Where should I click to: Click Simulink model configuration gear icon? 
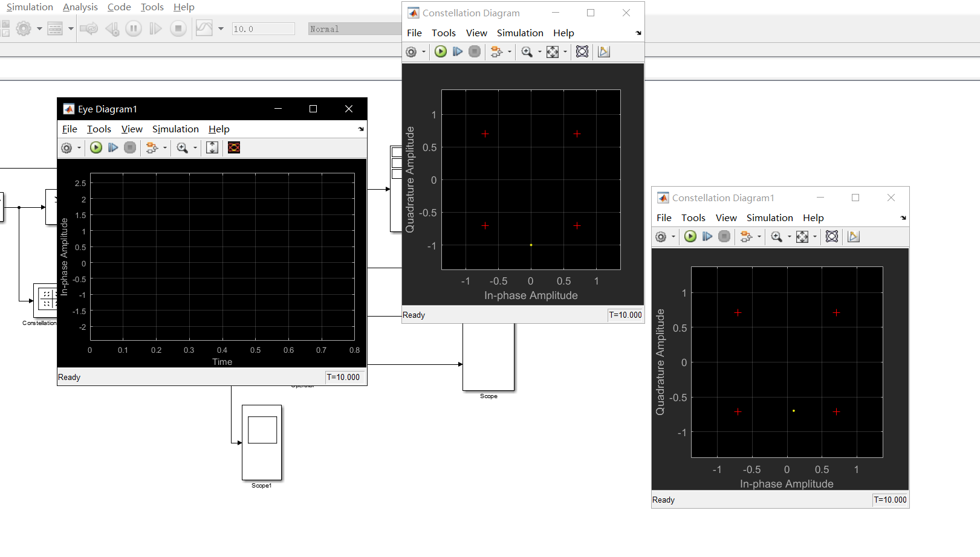(24, 28)
